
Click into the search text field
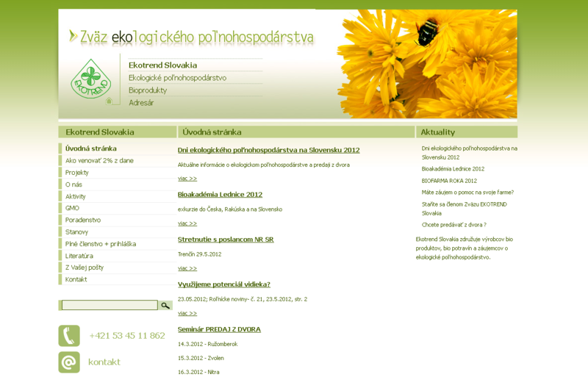coord(110,305)
